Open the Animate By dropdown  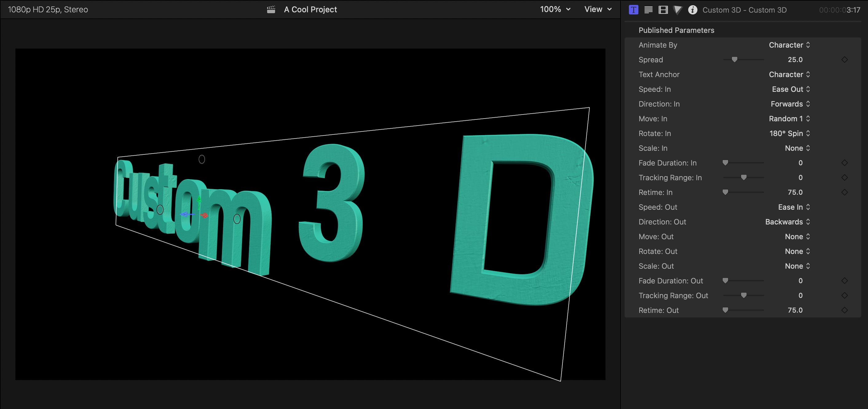pyautogui.click(x=789, y=45)
